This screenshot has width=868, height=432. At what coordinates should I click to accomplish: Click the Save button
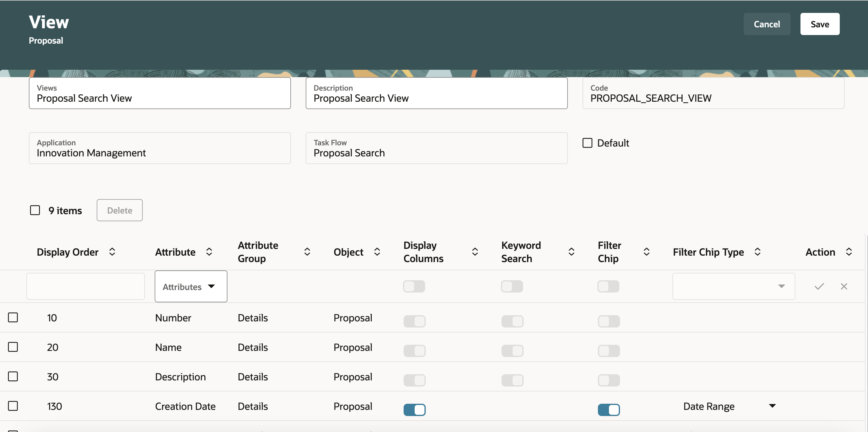[820, 24]
